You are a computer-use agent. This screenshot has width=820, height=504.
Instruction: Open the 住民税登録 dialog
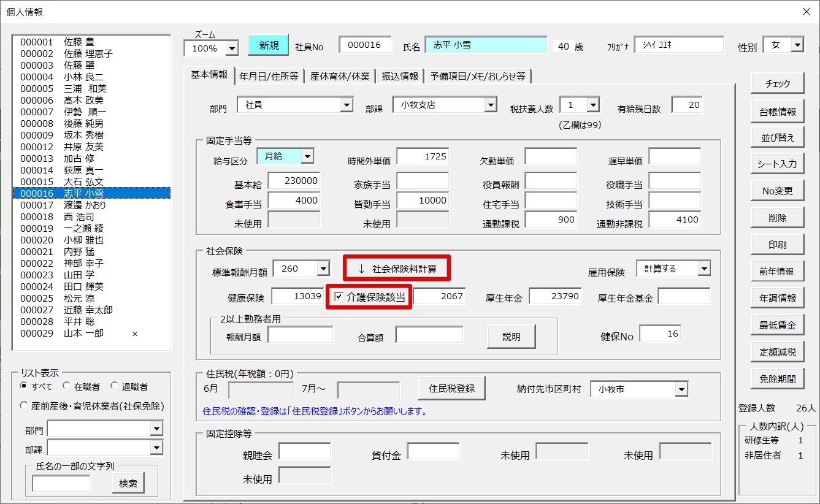tap(451, 389)
